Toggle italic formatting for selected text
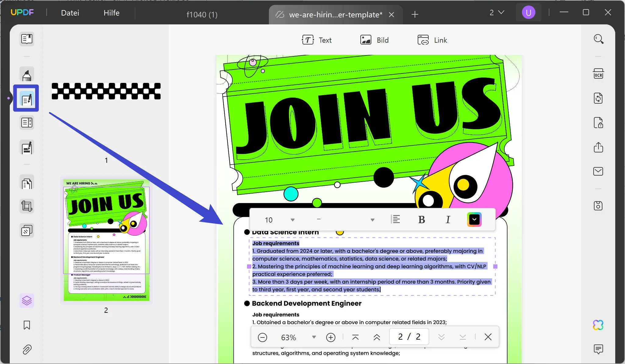 [448, 220]
